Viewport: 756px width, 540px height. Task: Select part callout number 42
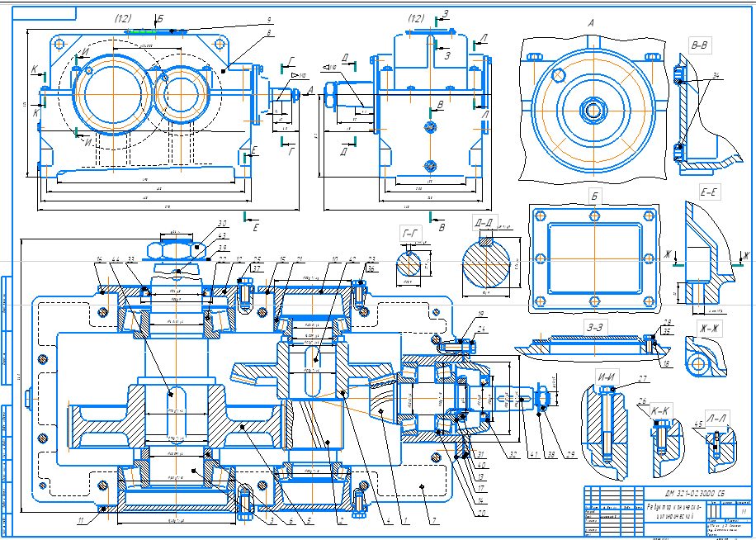351,259
